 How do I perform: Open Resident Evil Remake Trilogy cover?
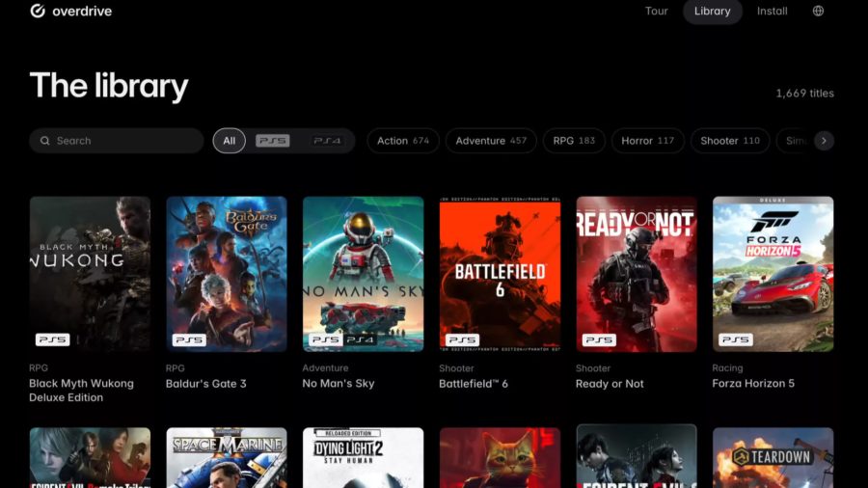point(90,457)
